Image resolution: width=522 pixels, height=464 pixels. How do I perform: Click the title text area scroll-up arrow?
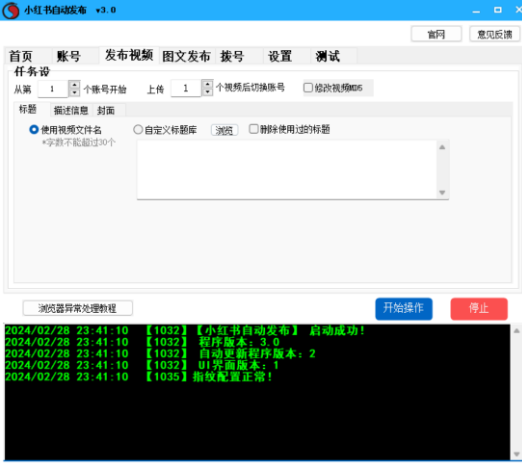[442, 147]
